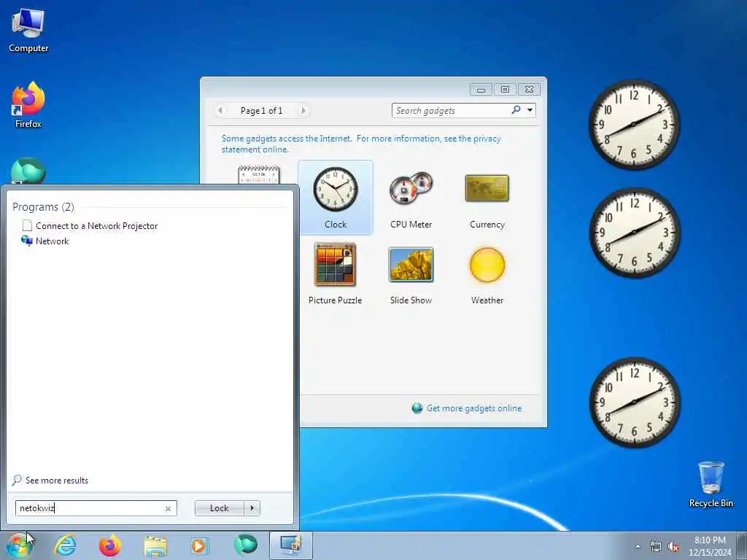The image size is (747, 560).
Task: Show hidden tray icons arrow
Action: (638, 547)
